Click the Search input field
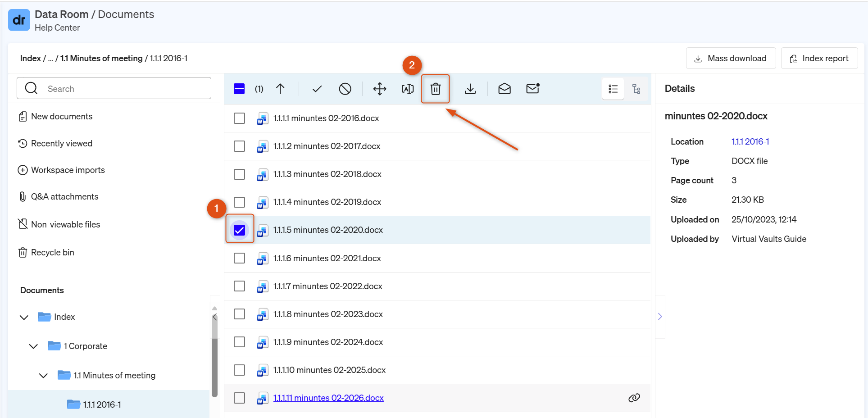 pos(114,88)
